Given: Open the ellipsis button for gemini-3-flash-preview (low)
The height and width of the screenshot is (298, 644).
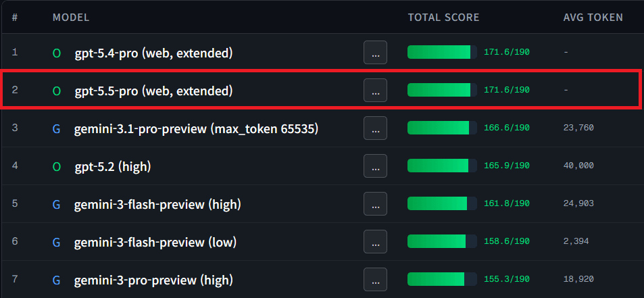Looking at the screenshot, I should 375,242.
